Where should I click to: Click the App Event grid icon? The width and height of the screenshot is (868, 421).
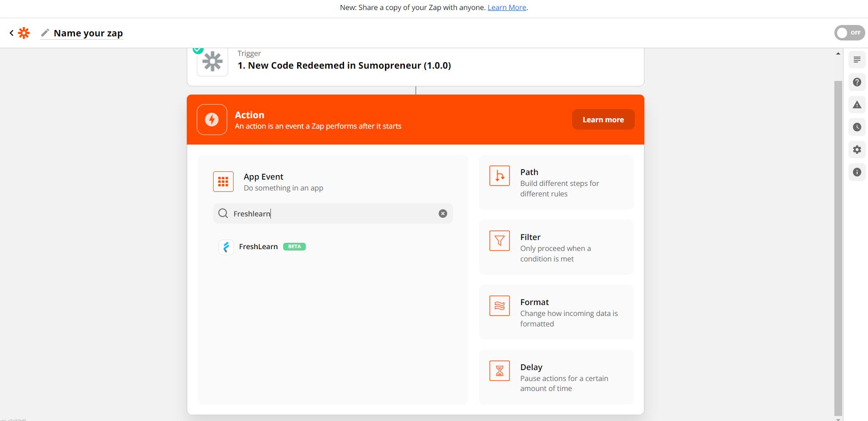click(223, 182)
